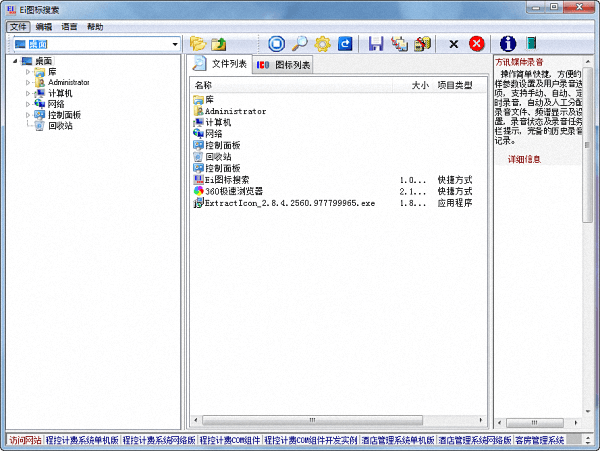Viewport: 600px width, 451px height.
Task: Click the 酒店管理系统网络版 link
Action: tap(474, 440)
